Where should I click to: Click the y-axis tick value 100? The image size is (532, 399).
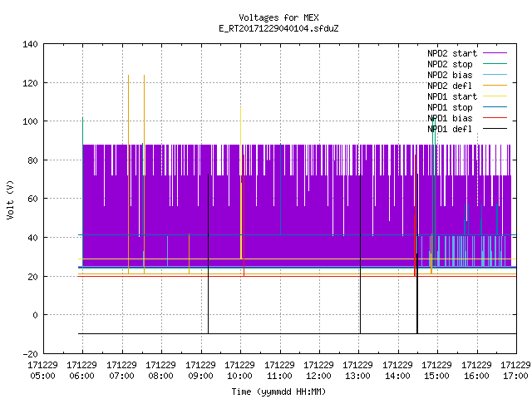[30, 121]
